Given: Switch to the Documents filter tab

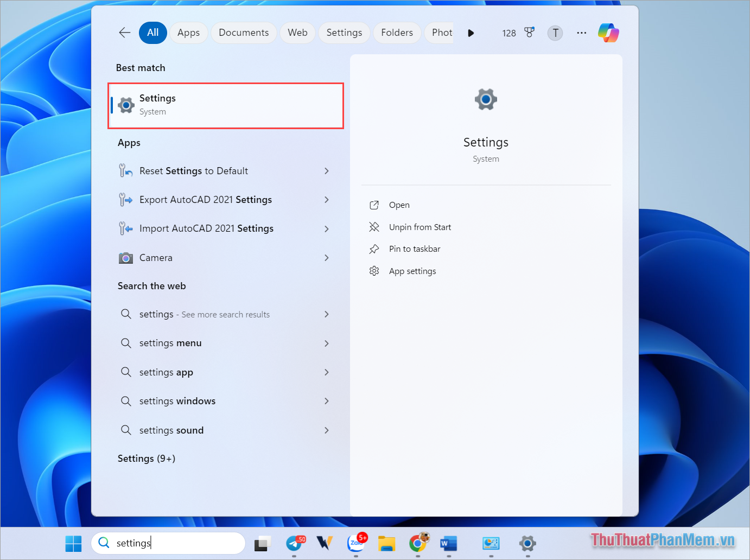Looking at the screenshot, I should pos(244,33).
